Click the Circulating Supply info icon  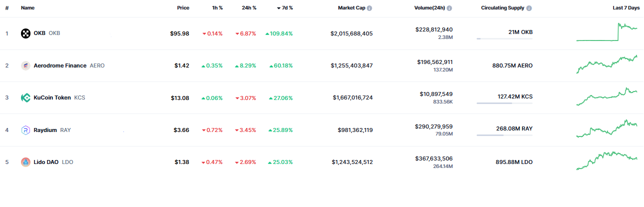pos(529,8)
